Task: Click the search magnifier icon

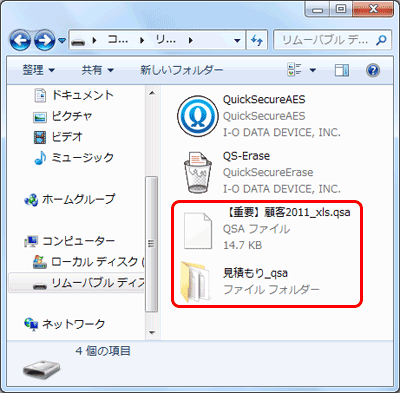Action: click(381, 40)
